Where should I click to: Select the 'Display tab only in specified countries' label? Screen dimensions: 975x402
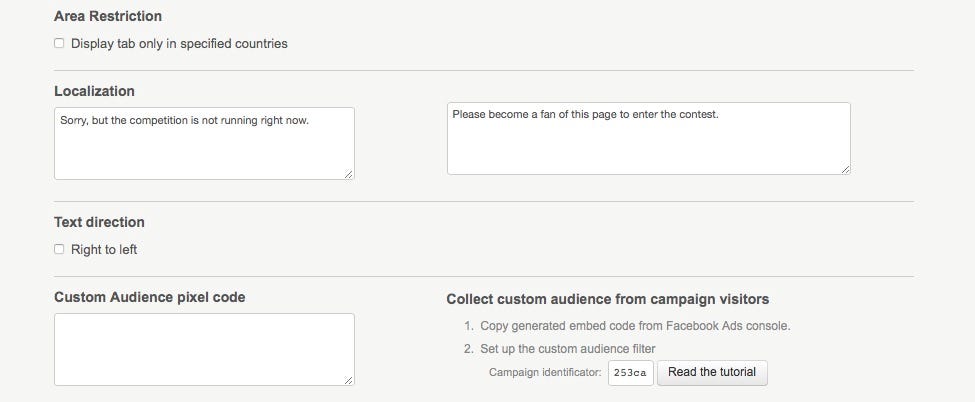coord(179,44)
